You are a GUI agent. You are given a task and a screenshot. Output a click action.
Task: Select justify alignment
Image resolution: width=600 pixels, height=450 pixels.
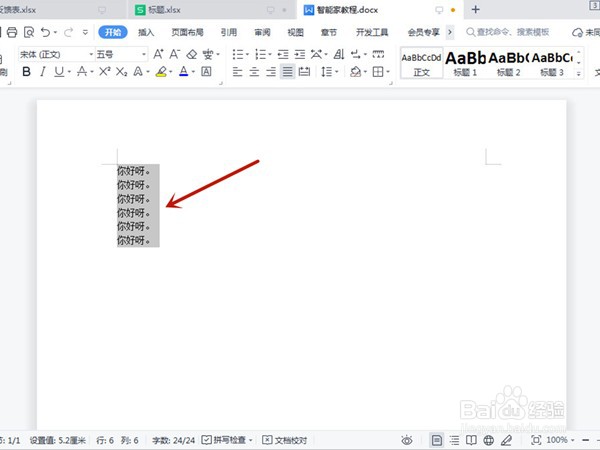pos(287,72)
